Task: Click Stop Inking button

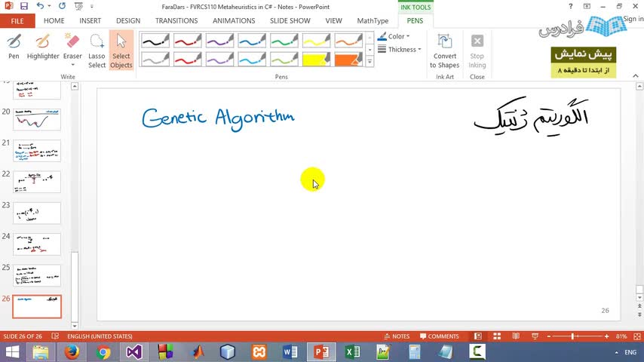Action: [477, 51]
